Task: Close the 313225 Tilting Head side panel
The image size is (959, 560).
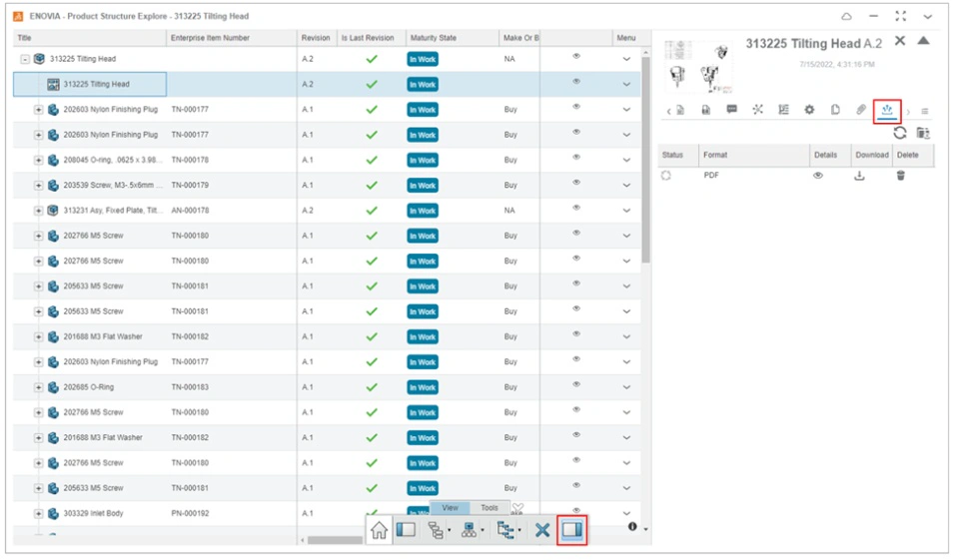Action: click(x=900, y=41)
